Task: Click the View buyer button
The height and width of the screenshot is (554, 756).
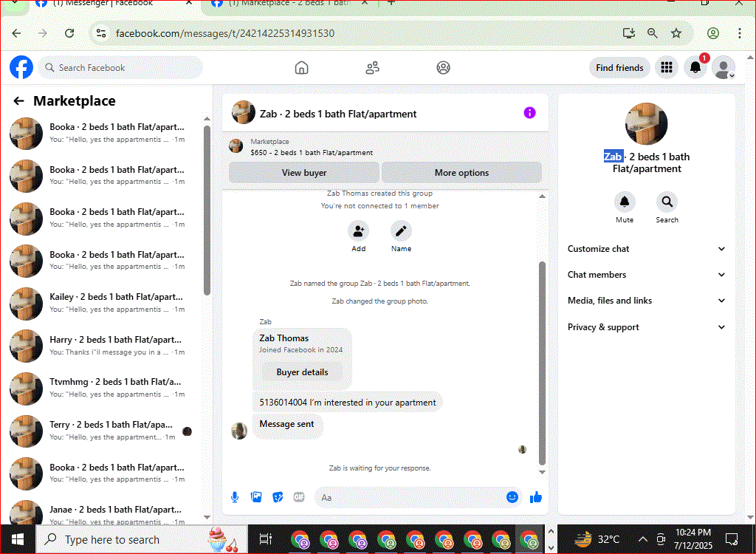Action: click(304, 173)
